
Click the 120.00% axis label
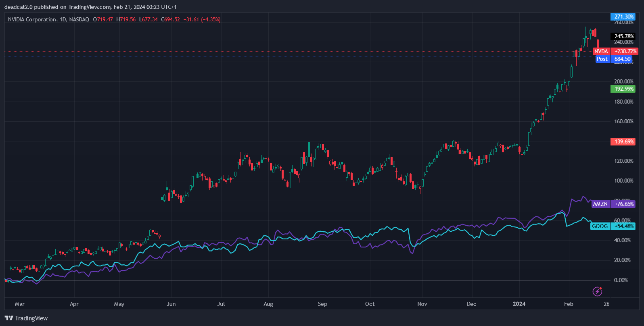click(623, 161)
